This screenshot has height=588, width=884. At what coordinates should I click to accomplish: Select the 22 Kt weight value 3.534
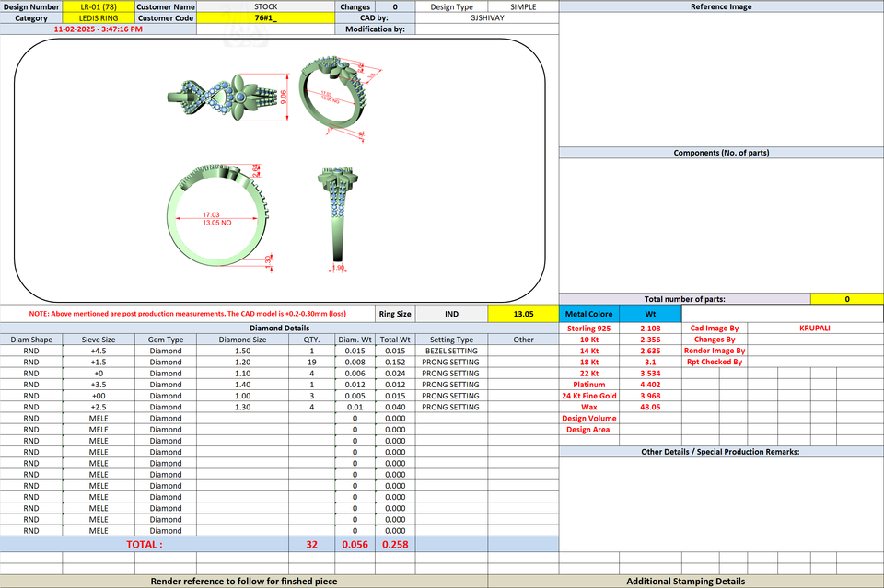coord(651,374)
